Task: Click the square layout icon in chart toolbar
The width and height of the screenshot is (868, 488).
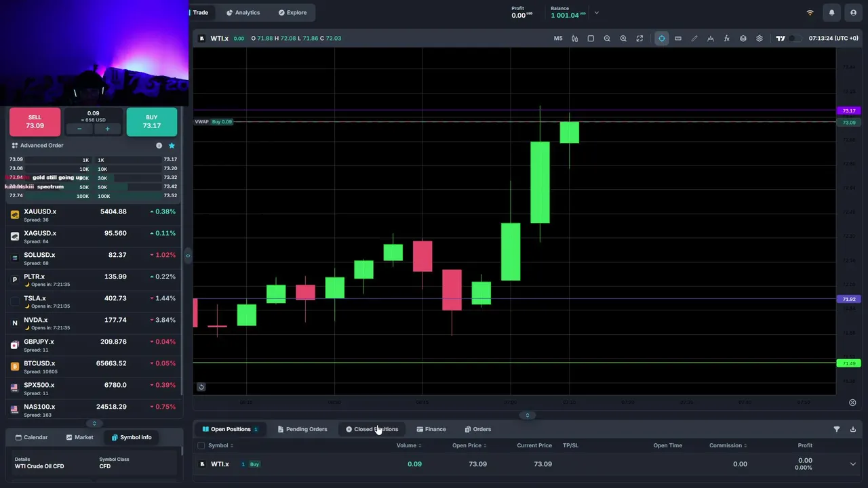Action: pos(591,39)
